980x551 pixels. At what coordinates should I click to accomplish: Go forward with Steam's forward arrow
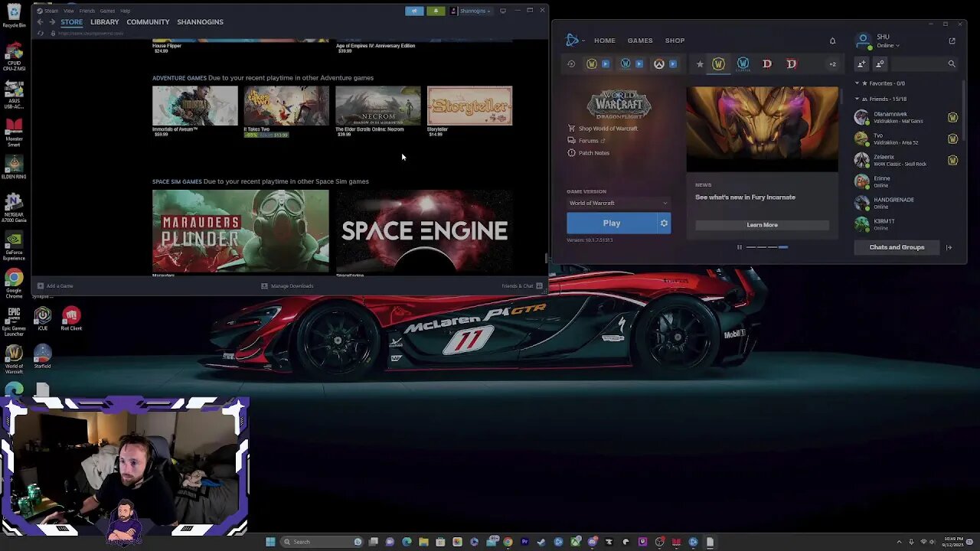pos(52,22)
